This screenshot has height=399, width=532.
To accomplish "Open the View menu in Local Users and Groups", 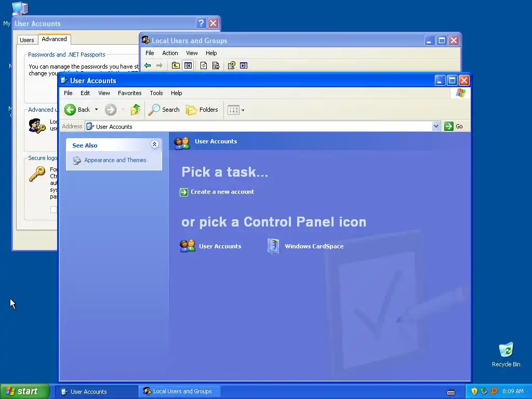I will click(192, 53).
